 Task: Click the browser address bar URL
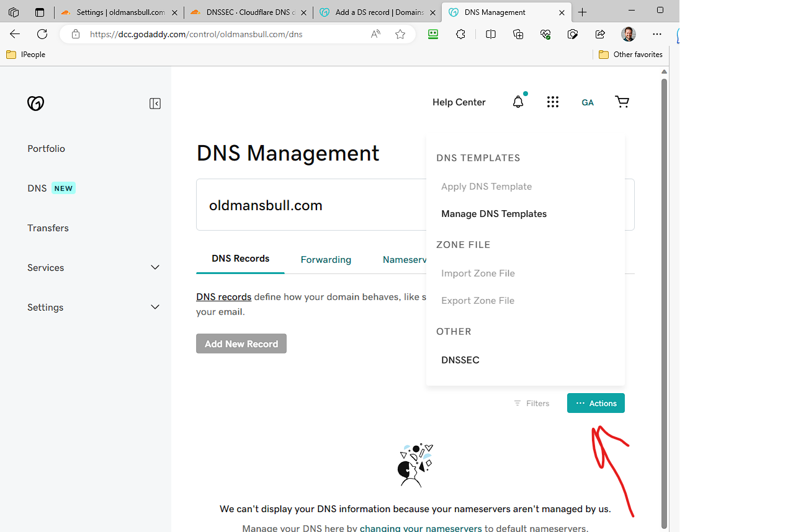[196, 34]
